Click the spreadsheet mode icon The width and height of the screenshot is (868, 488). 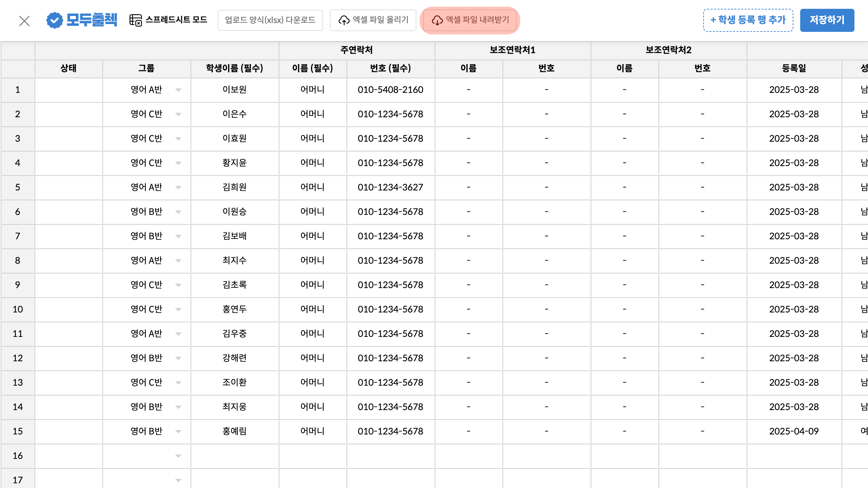pyautogui.click(x=136, y=20)
